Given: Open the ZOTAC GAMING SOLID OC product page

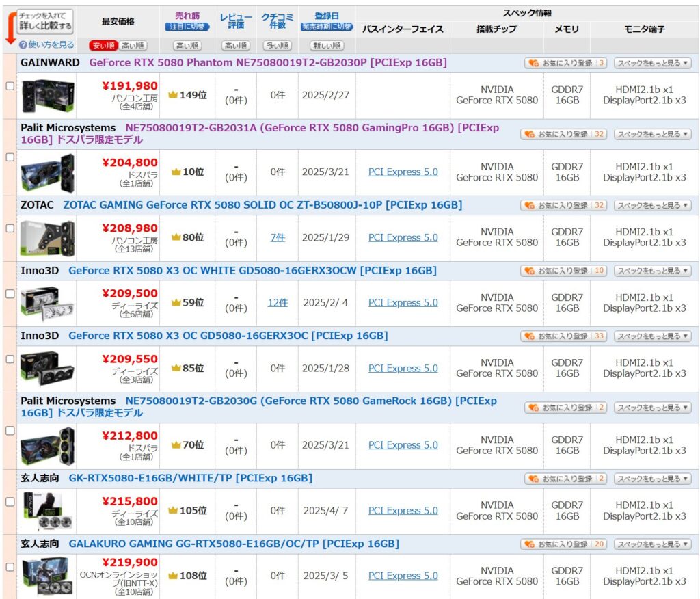Looking at the screenshot, I should pyautogui.click(x=262, y=205).
